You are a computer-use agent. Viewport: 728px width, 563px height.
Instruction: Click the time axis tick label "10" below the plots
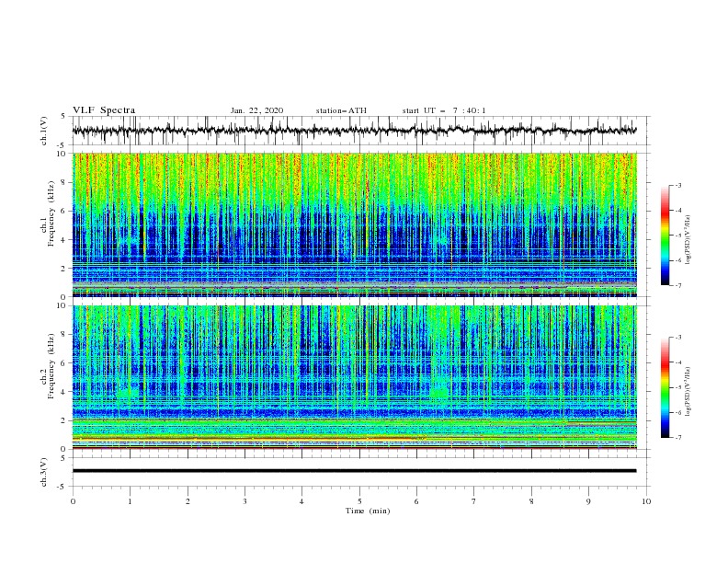pos(646,501)
